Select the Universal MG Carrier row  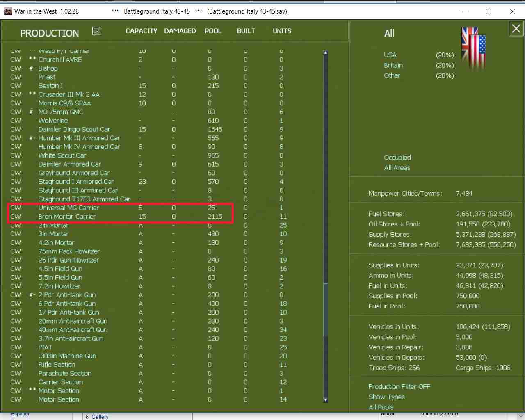pyautogui.click(x=148, y=208)
